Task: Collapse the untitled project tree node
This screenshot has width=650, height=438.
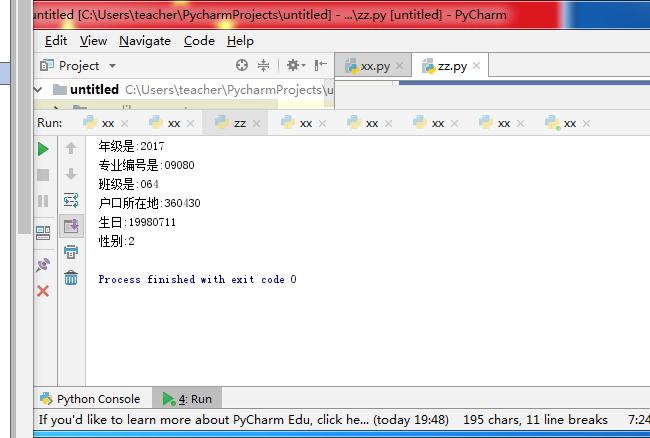Action: 38,90
